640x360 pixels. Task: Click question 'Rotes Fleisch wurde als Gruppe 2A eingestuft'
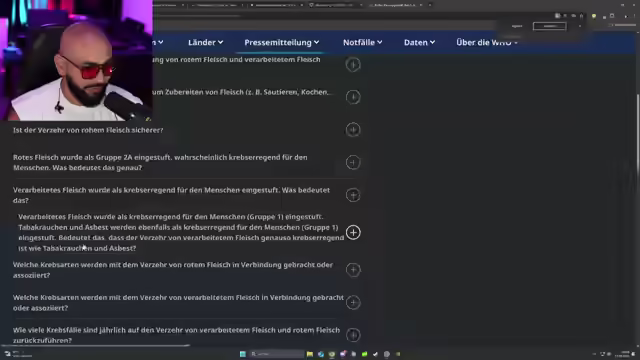pyautogui.click(x=160, y=162)
